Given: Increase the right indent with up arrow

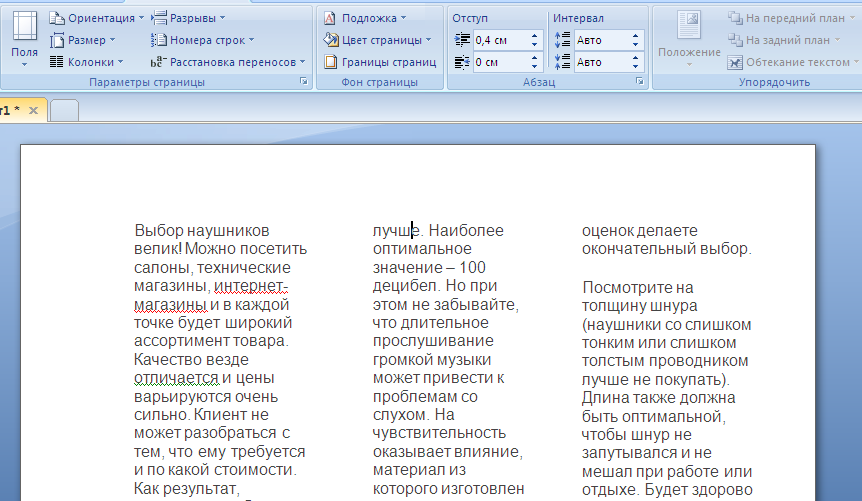Looking at the screenshot, I should 534,58.
